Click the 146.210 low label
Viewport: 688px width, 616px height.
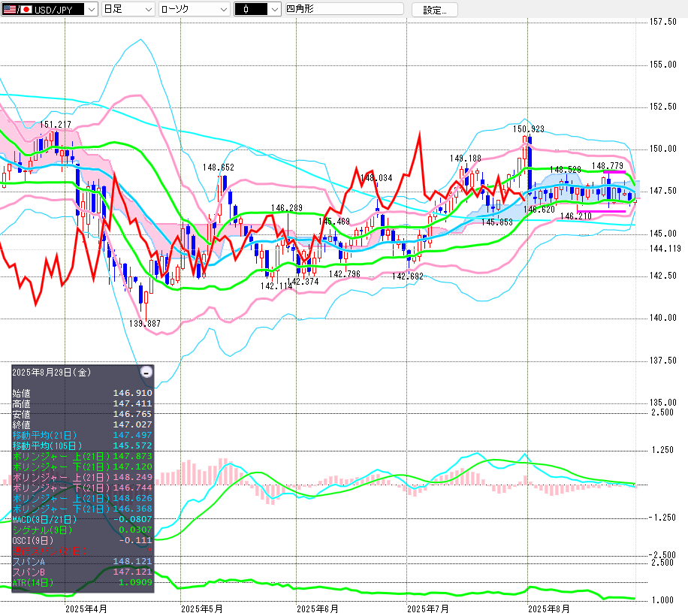(575, 216)
